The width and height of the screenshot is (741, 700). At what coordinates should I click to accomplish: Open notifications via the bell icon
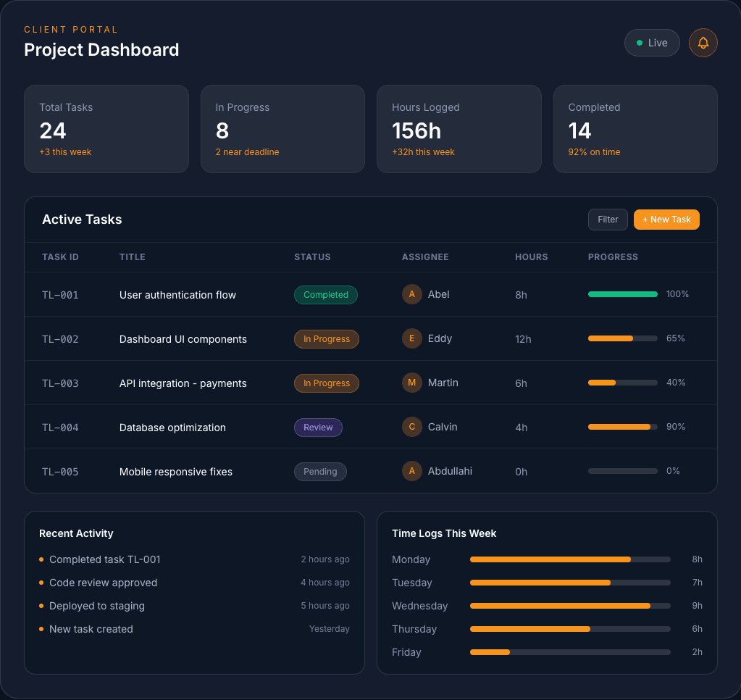(x=703, y=43)
